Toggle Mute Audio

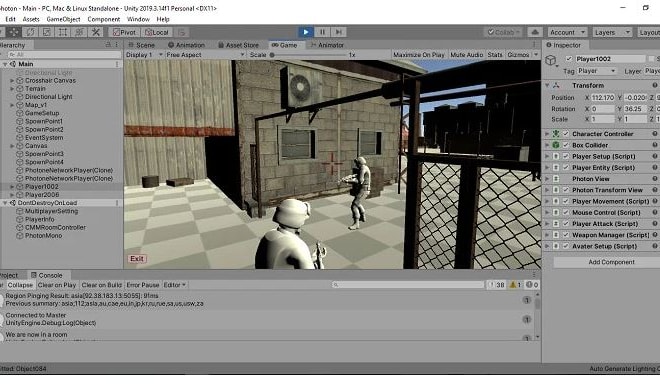pyautogui.click(x=466, y=55)
